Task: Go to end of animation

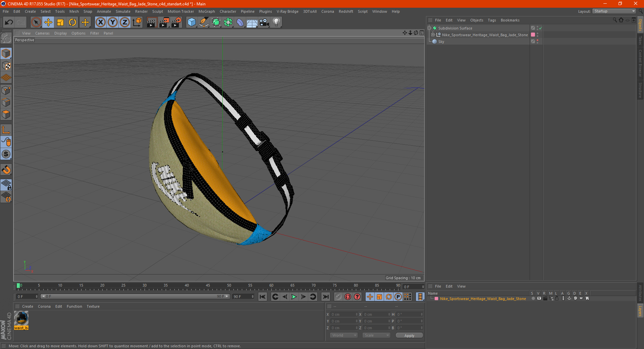Action: coord(325,297)
